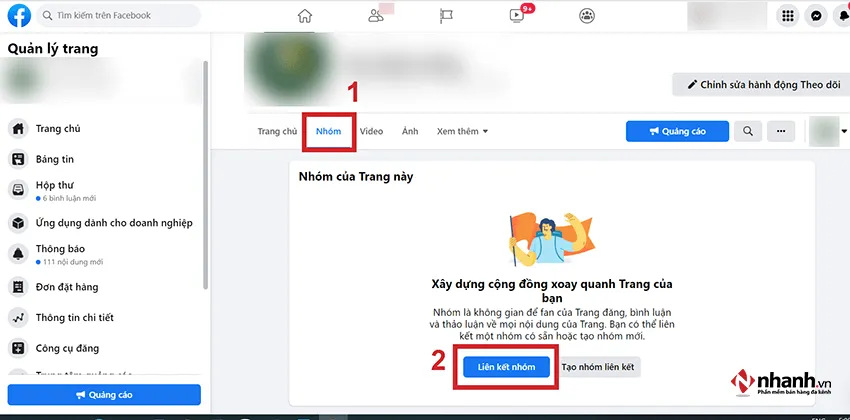
Task: Open Đơn đặt hàng sidebar label
Action: [x=67, y=287]
